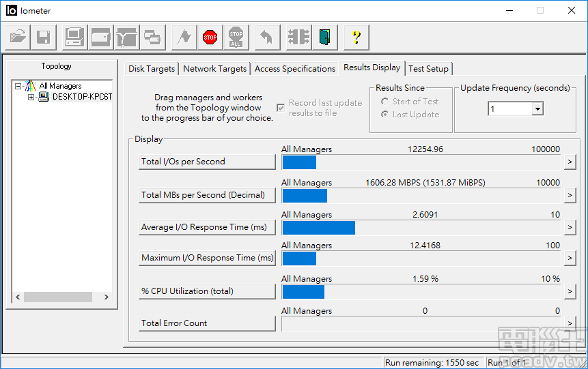Click Maximum I/O Response Time progress bar
Image resolution: width=588 pixels, height=369 pixels.
pyautogui.click(x=423, y=259)
